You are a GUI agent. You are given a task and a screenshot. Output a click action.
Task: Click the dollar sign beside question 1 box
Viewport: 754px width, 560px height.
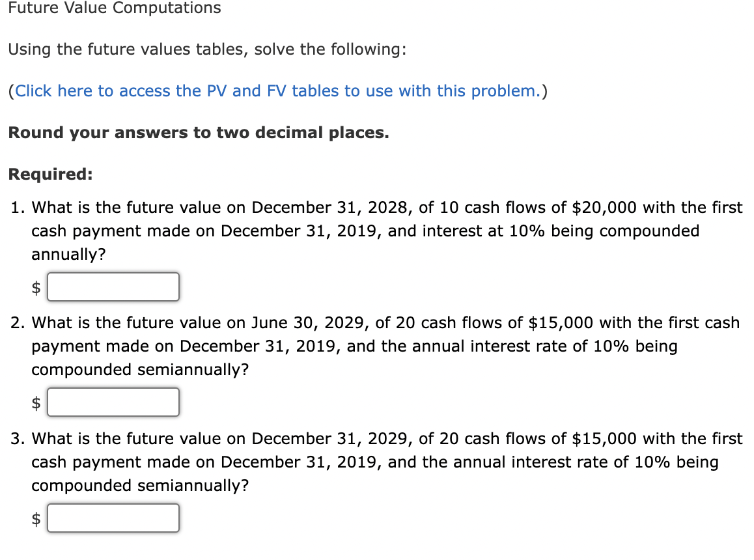(36, 287)
